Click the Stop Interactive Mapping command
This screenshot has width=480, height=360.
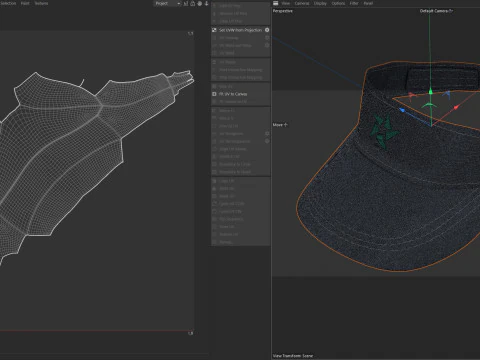[x=241, y=78]
